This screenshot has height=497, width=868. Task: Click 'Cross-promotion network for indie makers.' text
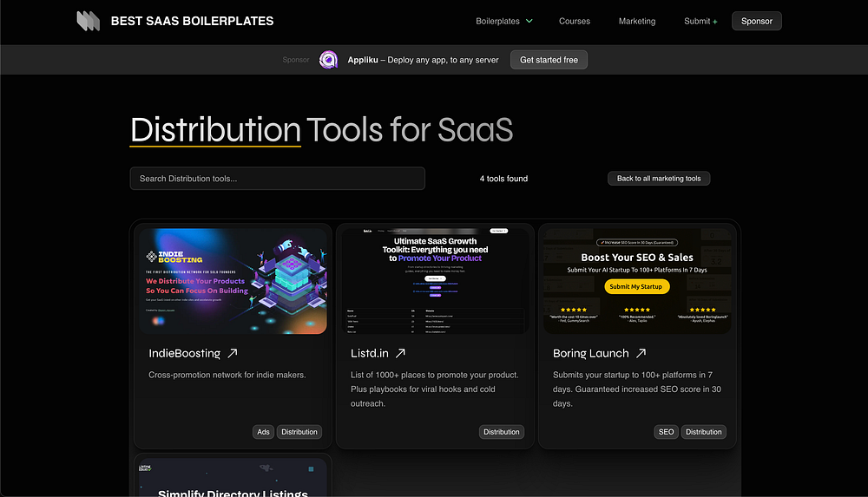tap(227, 375)
